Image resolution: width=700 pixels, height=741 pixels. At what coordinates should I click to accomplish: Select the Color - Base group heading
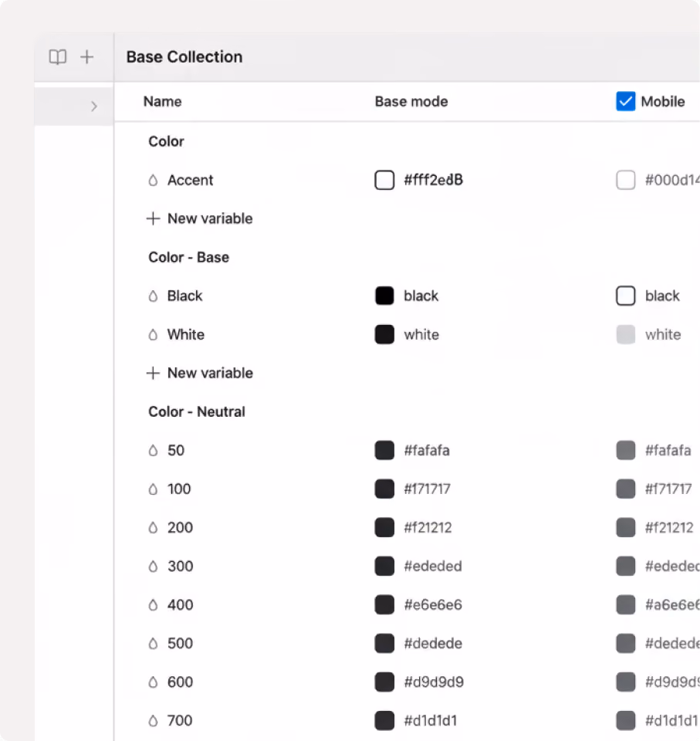tap(188, 257)
